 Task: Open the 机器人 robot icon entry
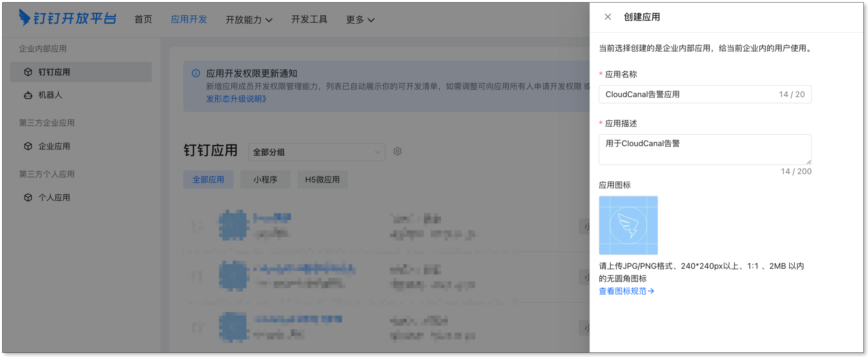pos(28,95)
